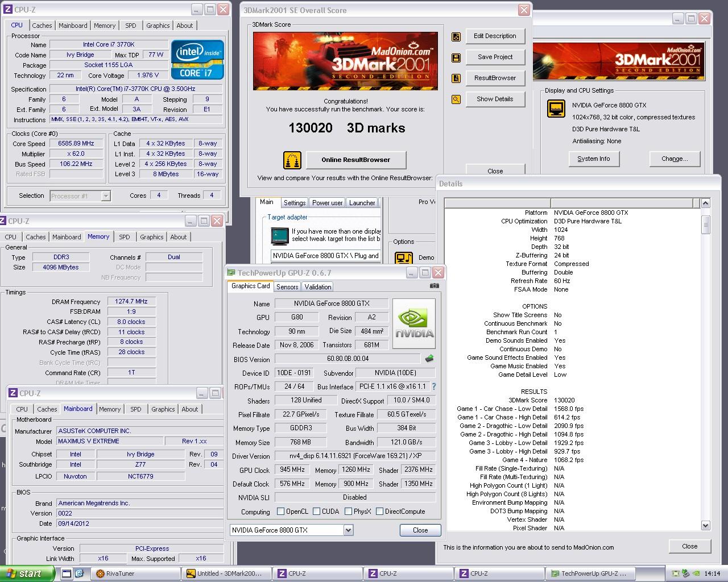Screen dimensions: 728x582
Task: Click magnifier icon beside Show Details
Action: click(x=456, y=99)
